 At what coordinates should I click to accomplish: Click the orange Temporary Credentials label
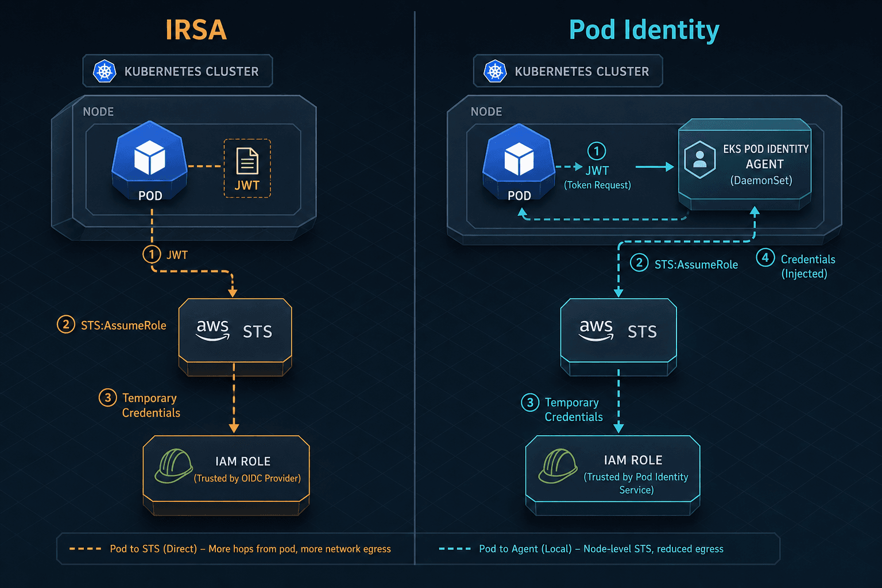151,405
